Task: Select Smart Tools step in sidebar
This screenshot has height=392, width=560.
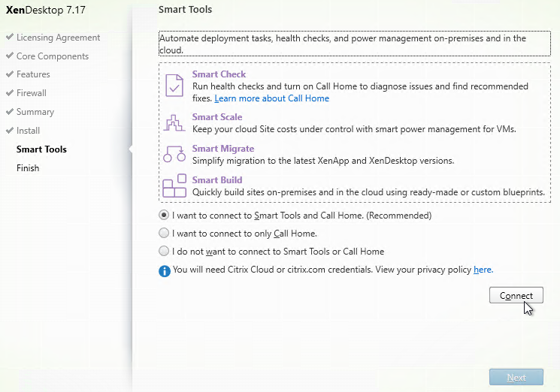Action: pyautogui.click(x=41, y=149)
